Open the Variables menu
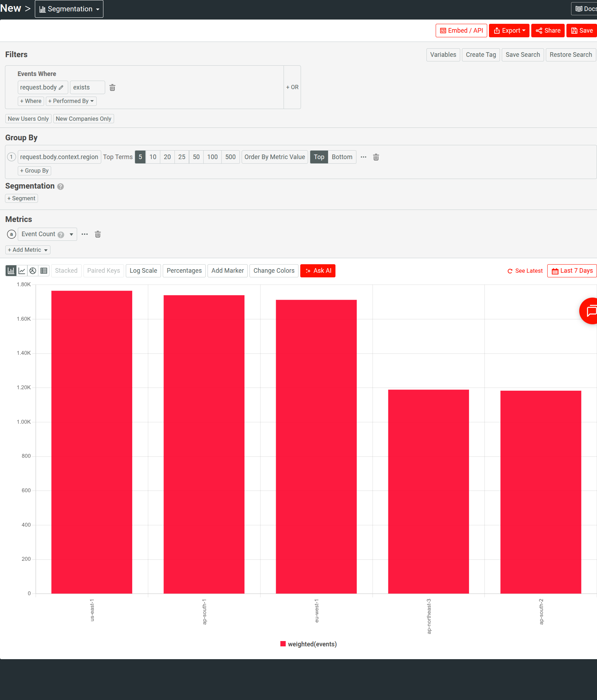The image size is (597, 700). coord(443,55)
